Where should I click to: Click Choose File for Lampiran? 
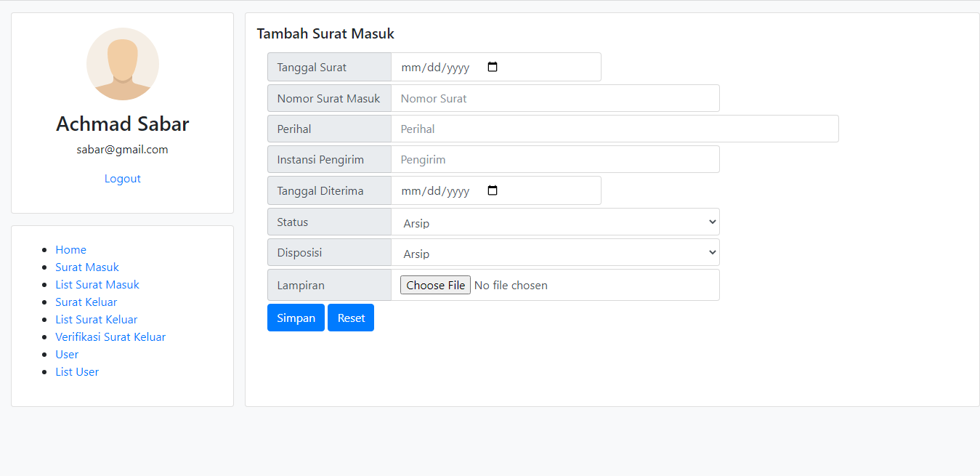(x=435, y=286)
